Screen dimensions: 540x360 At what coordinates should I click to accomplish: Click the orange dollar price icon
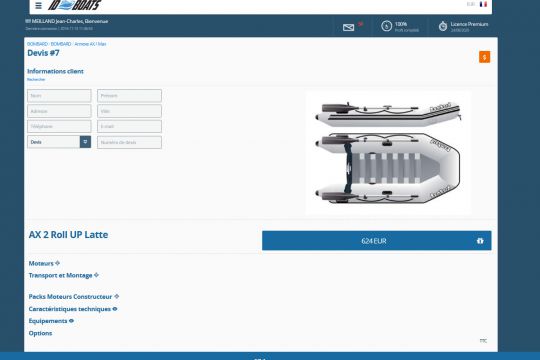coord(484,57)
